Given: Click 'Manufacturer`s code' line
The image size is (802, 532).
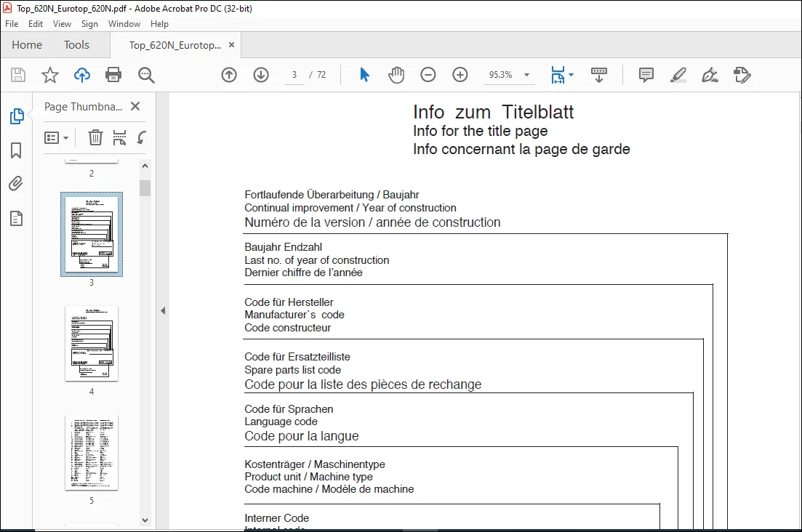Looking at the screenshot, I should [294, 315].
